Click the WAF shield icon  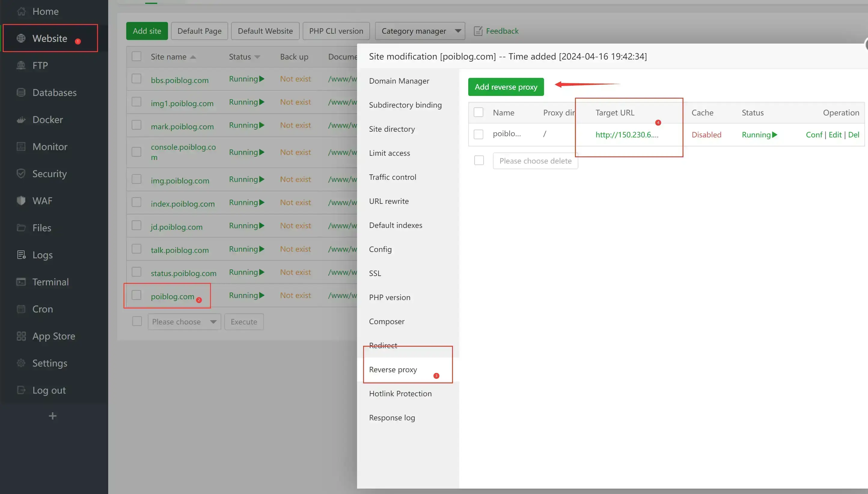pyautogui.click(x=21, y=201)
